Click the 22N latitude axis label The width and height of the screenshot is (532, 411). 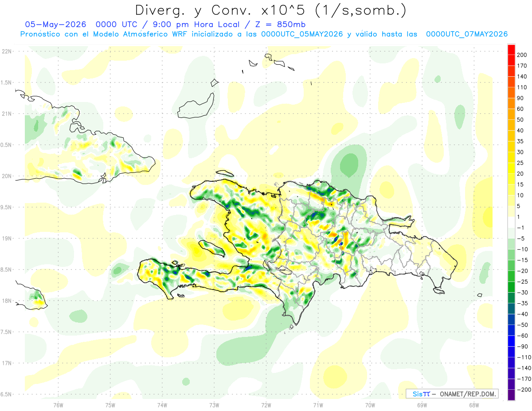(6, 51)
